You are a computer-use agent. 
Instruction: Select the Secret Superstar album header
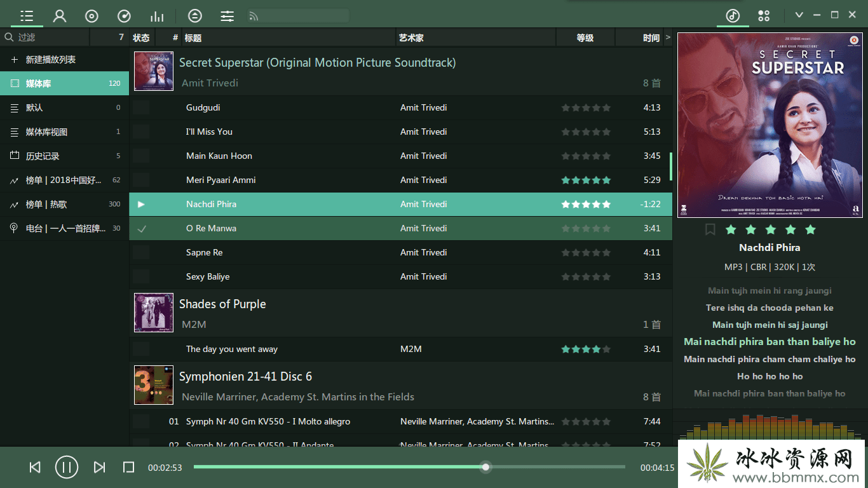point(401,72)
